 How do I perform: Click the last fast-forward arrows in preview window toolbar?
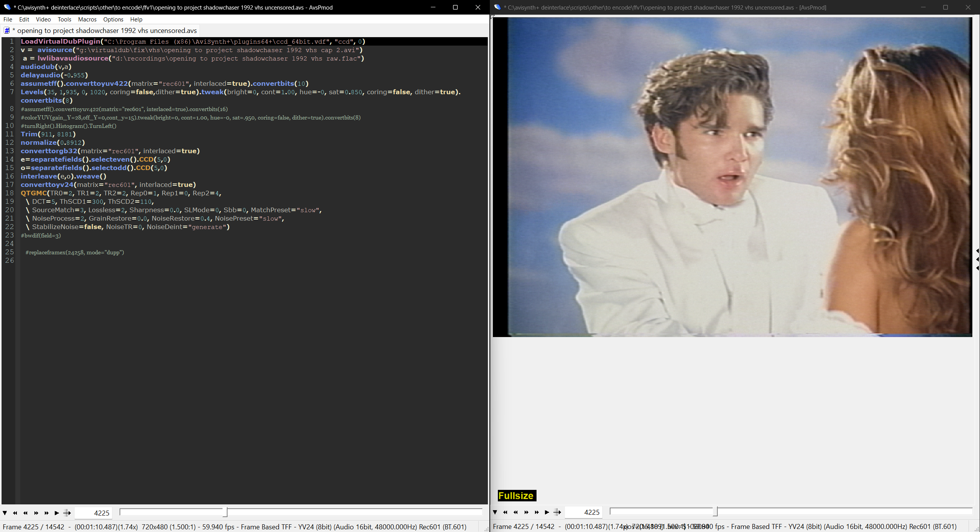537,512
